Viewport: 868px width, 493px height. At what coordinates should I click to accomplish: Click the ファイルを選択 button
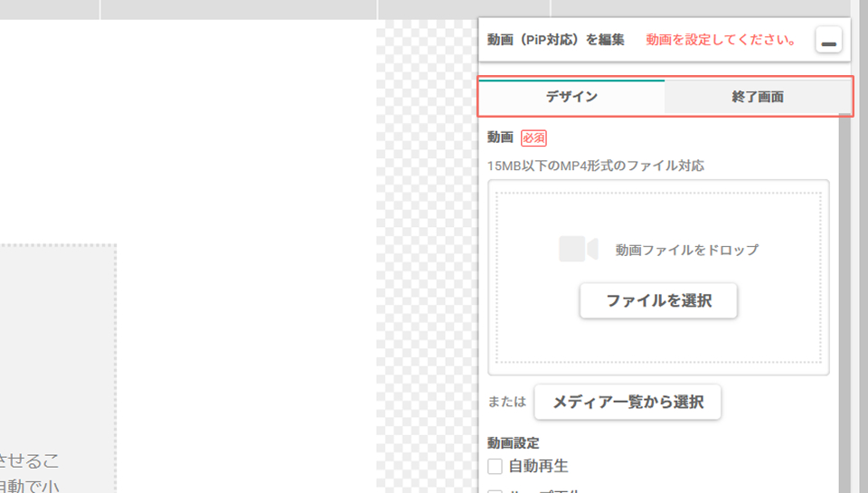[658, 301]
